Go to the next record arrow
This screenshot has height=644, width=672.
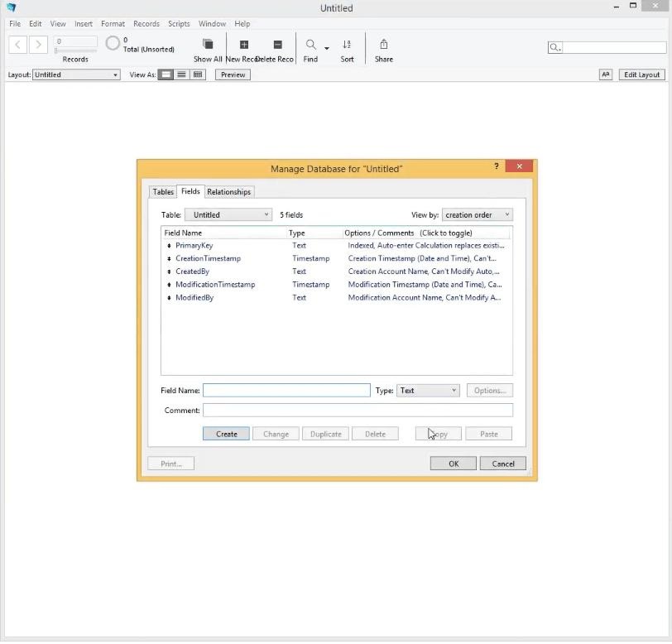point(38,45)
